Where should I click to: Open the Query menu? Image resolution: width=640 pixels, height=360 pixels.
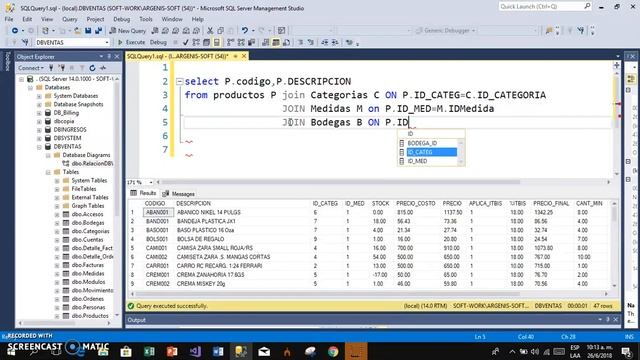(69, 19)
